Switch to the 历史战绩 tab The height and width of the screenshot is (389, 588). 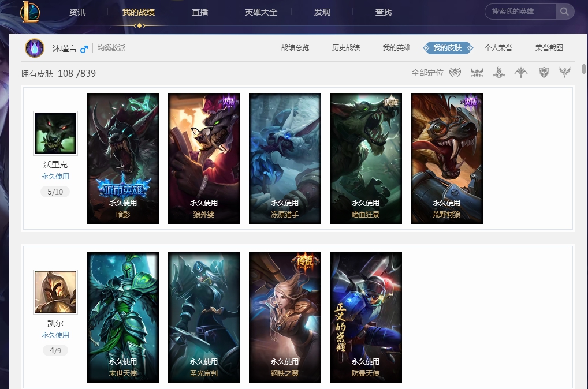point(346,48)
